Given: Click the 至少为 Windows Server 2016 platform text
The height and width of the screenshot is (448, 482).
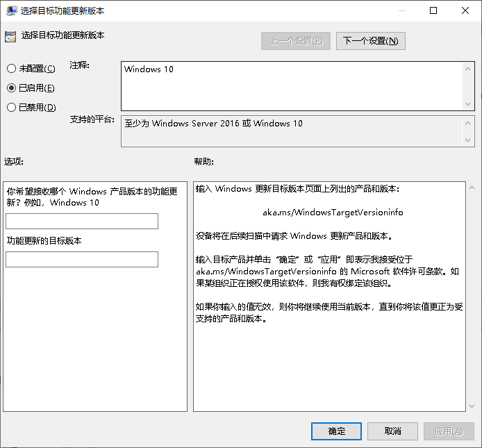Looking at the screenshot, I should [x=214, y=124].
